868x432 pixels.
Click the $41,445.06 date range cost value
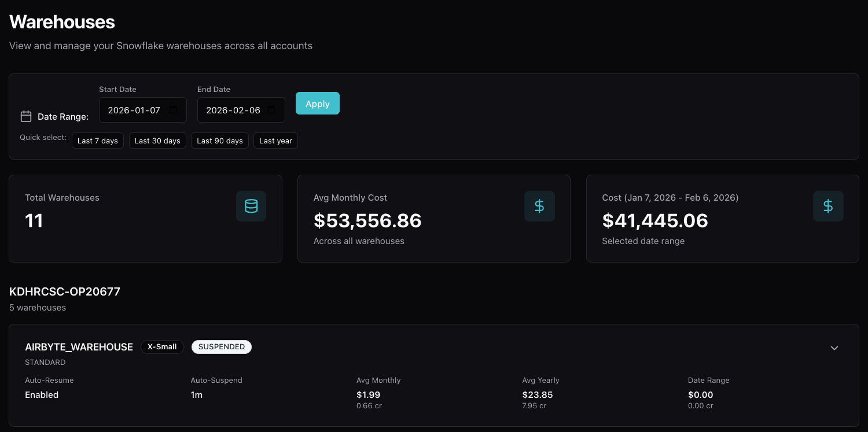tap(655, 220)
